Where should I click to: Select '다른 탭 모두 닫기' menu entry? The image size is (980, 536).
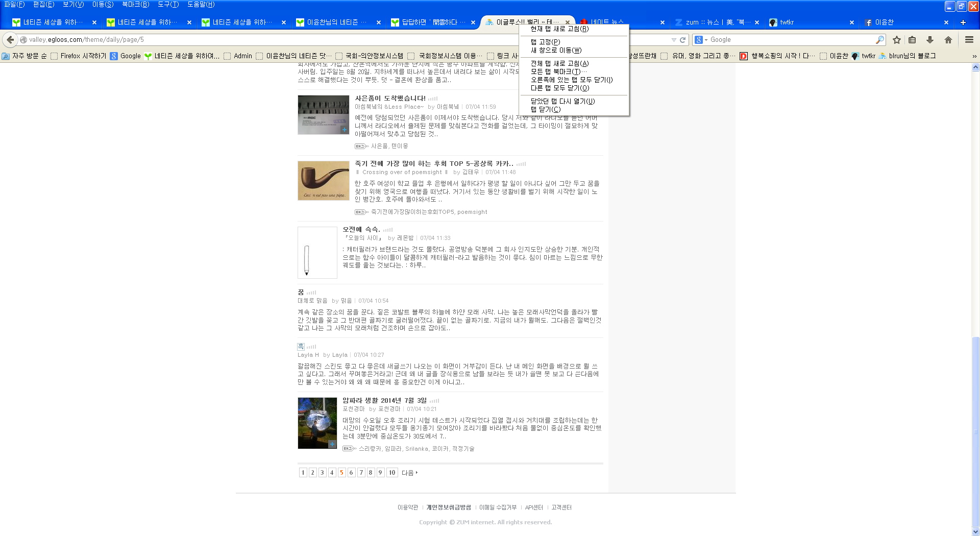click(x=574, y=88)
